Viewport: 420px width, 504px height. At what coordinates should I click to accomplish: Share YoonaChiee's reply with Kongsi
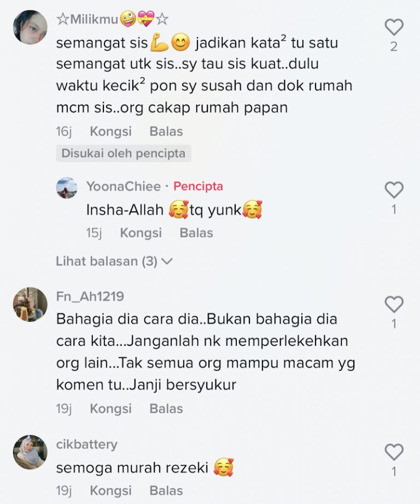(141, 233)
